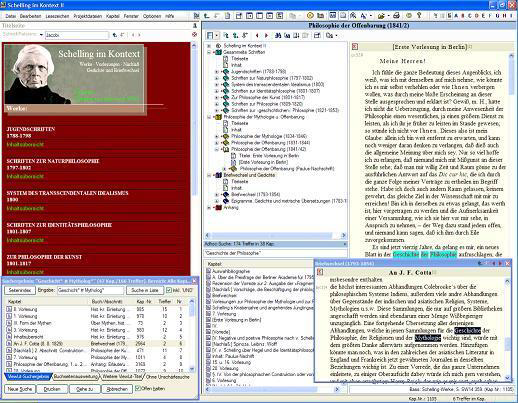Click icon of '8. Vorlesung' result row
Screen dimensions: 518x403
pyautogui.click(x=9, y=309)
